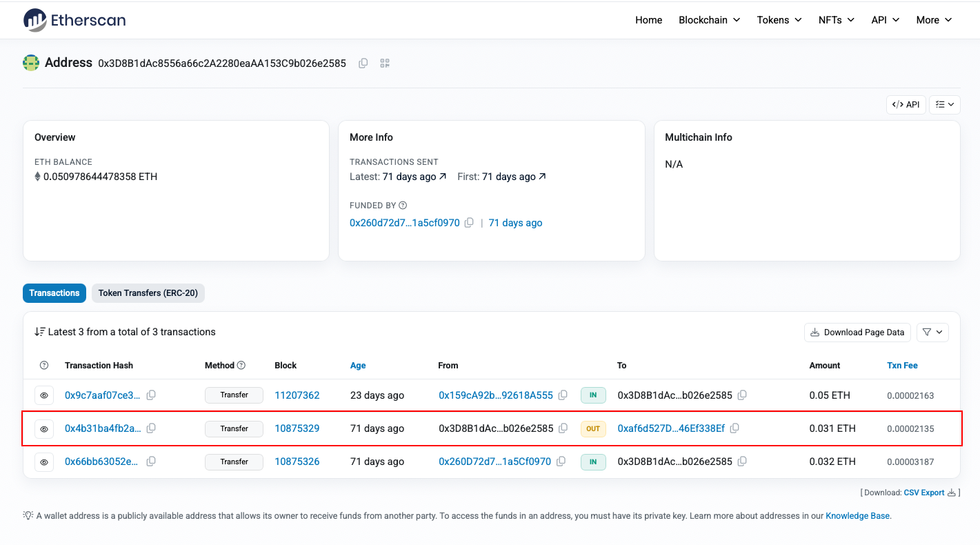Open the NFTs menu
The image size is (980, 545).
click(837, 20)
